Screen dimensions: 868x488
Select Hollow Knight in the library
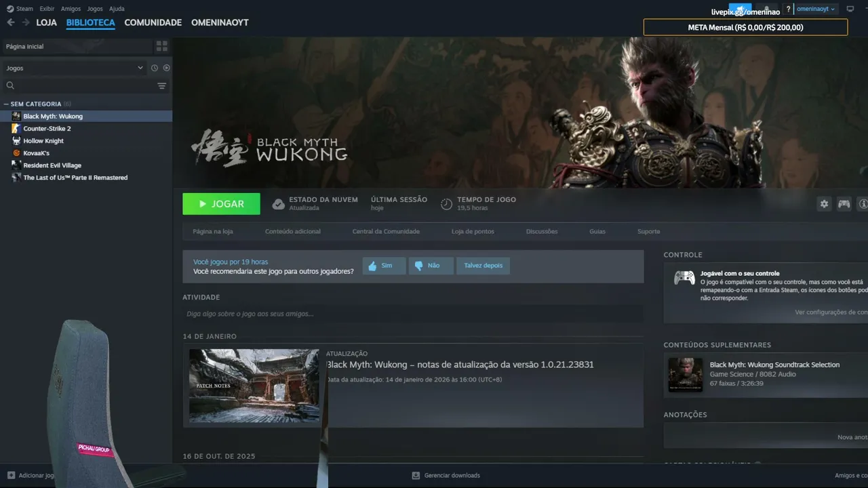86,141
